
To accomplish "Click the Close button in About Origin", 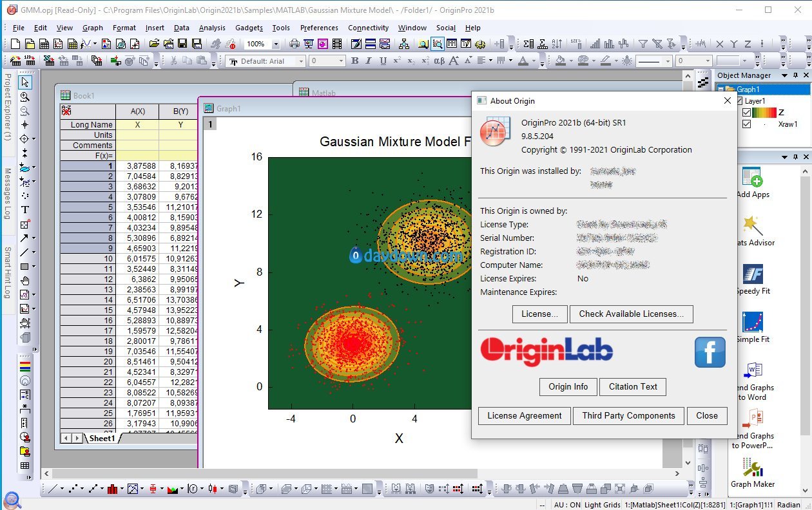I will point(706,415).
